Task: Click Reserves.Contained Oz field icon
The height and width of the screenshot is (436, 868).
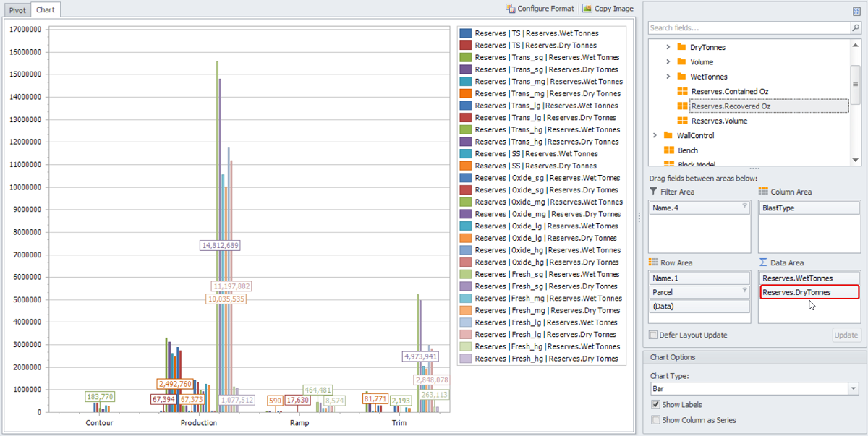Action: pos(682,91)
